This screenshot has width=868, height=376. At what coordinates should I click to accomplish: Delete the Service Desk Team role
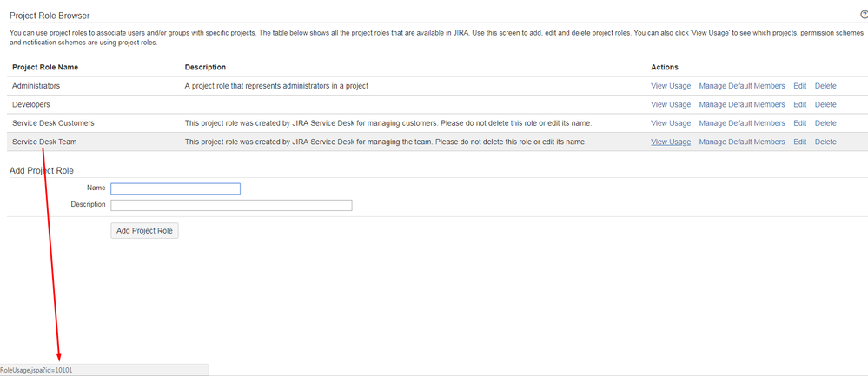click(825, 142)
